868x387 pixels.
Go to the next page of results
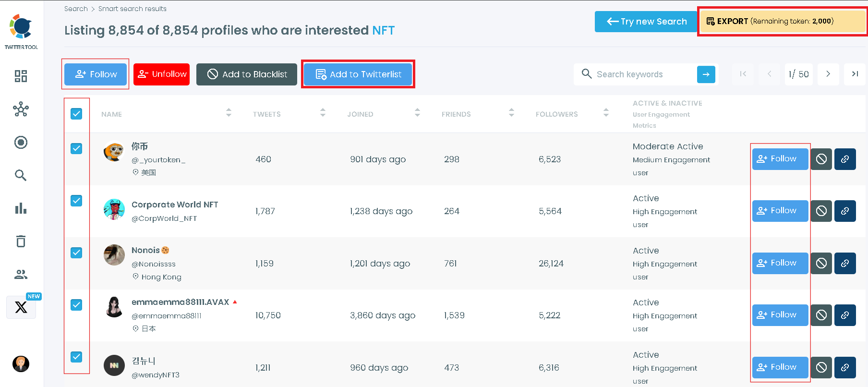click(x=828, y=74)
